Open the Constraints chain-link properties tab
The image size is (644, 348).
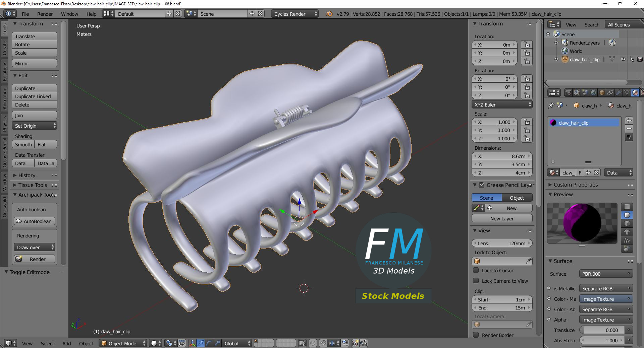pyautogui.click(x=610, y=93)
